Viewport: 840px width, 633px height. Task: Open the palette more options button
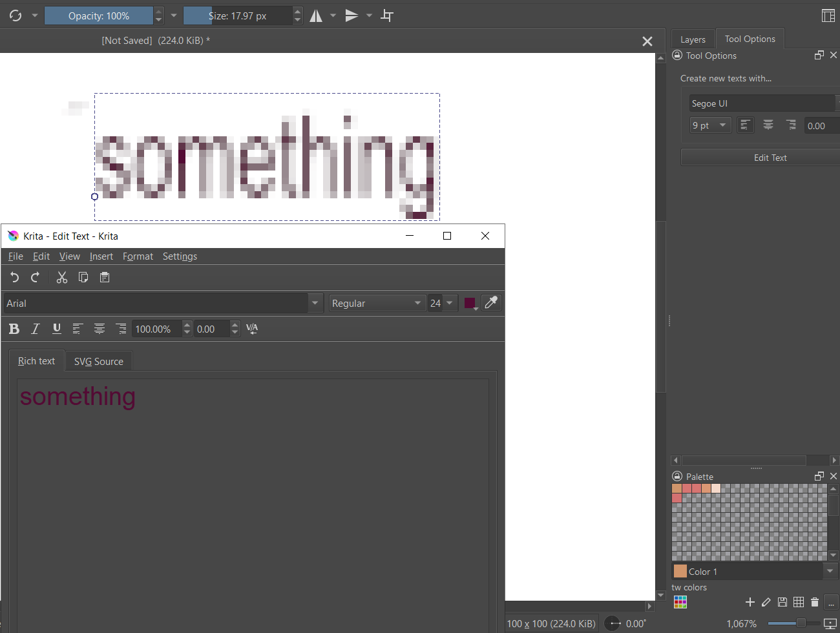[832, 602]
